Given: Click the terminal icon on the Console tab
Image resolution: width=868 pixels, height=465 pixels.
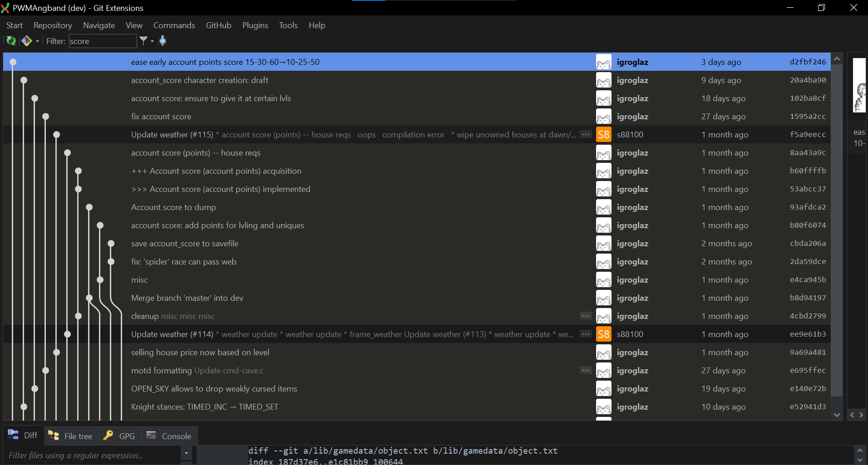Looking at the screenshot, I should [x=151, y=435].
